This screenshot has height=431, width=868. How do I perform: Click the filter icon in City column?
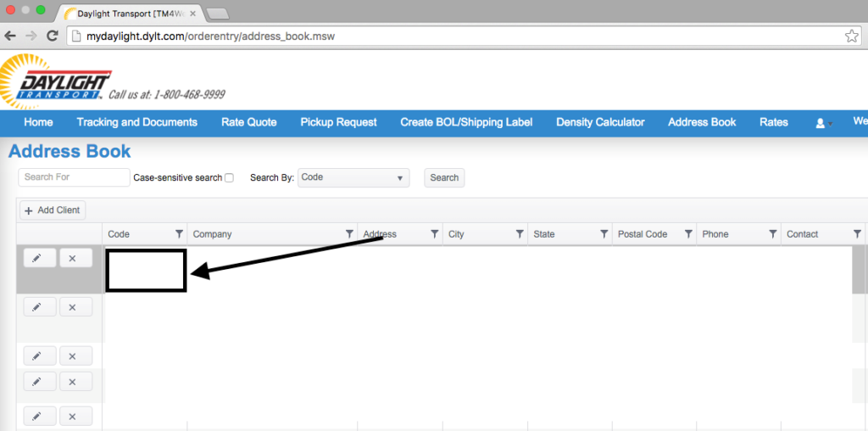(519, 234)
